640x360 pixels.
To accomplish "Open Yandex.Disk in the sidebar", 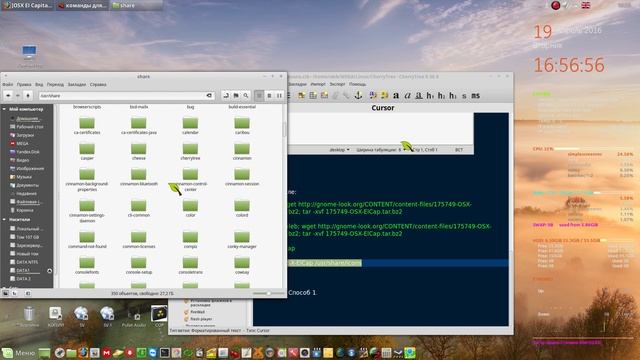I will (x=24, y=152).
